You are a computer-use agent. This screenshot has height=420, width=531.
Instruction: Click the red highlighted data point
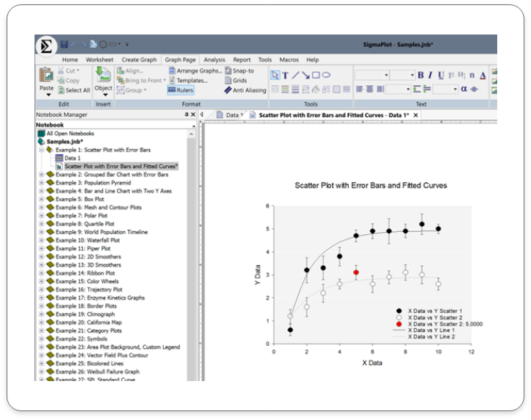[x=356, y=272]
